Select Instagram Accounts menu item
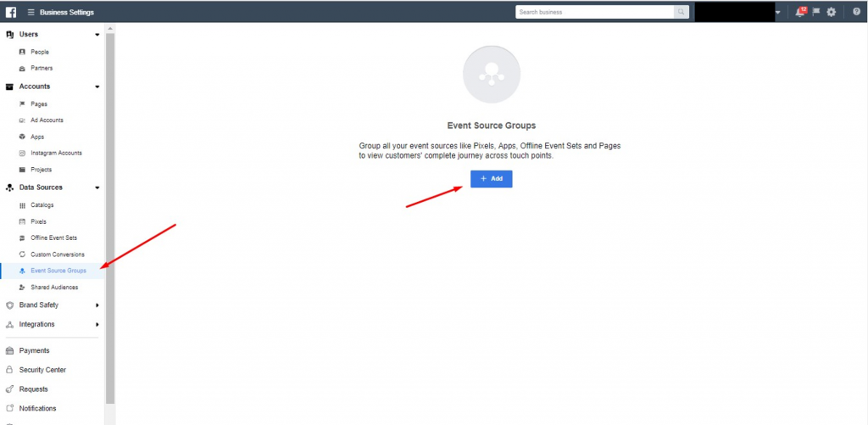 57,153
